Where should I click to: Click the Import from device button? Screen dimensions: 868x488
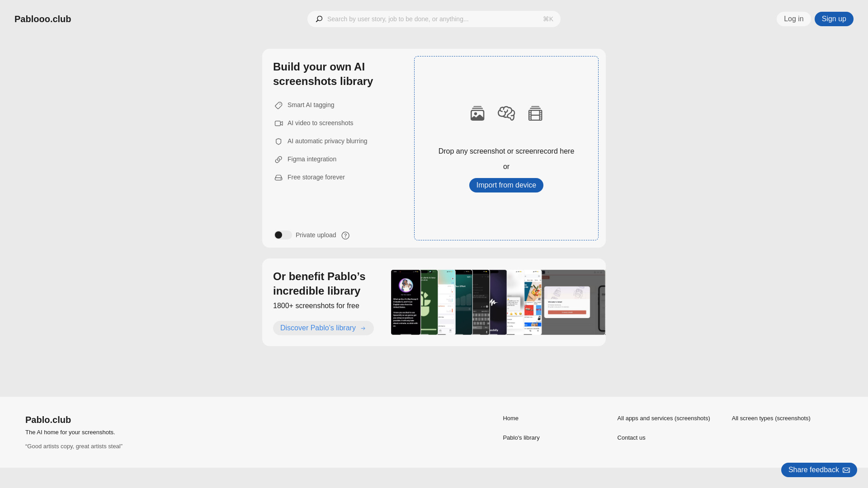click(x=505, y=185)
